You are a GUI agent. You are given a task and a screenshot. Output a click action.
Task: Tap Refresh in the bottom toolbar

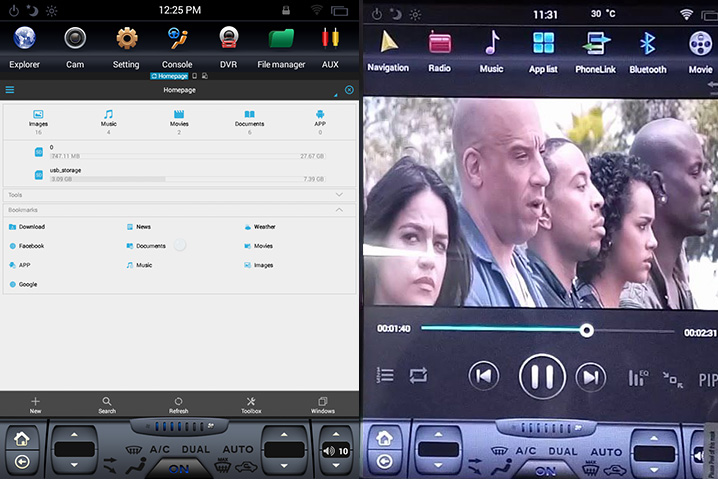click(x=179, y=405)
